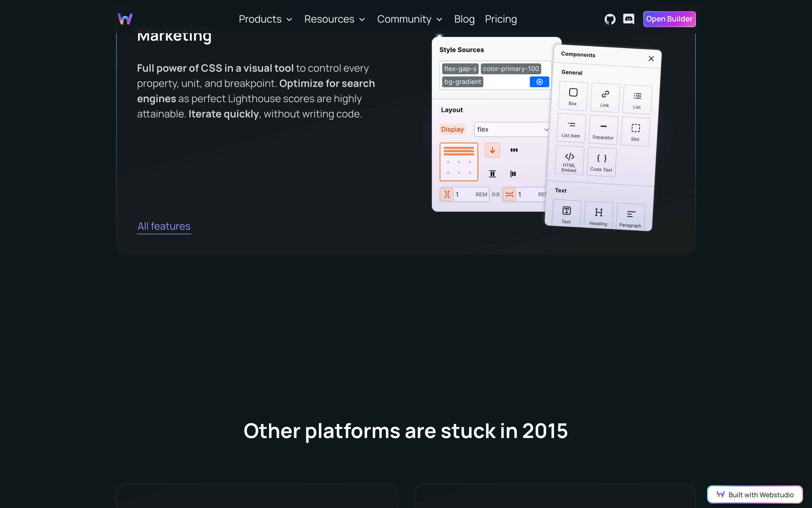Viewport: 812px width, 508px height.
Task: Toggle the blue style source target button
Action: point(539,82)
